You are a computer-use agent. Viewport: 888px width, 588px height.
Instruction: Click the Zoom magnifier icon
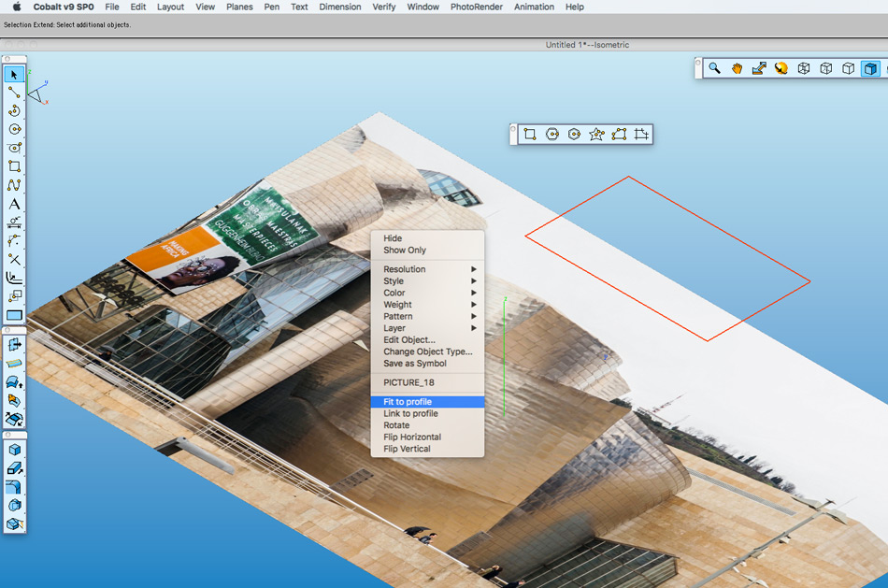click(x=714, y=68)
